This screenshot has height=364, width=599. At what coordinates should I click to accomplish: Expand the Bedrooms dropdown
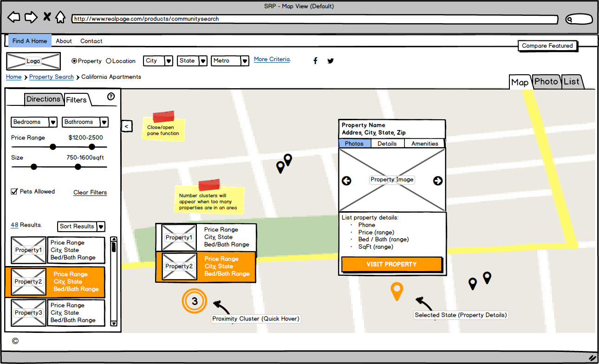tap(53, 122)
